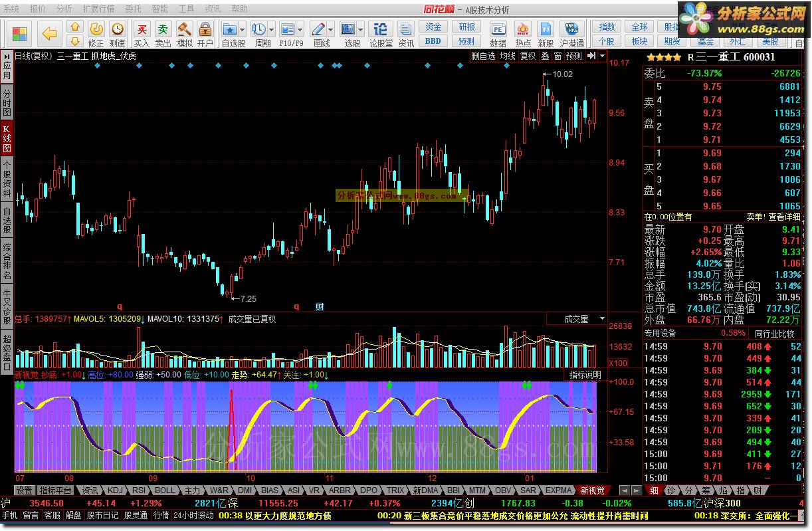Expand the 选股 dropdown arrow

click(x=361, y=29)
